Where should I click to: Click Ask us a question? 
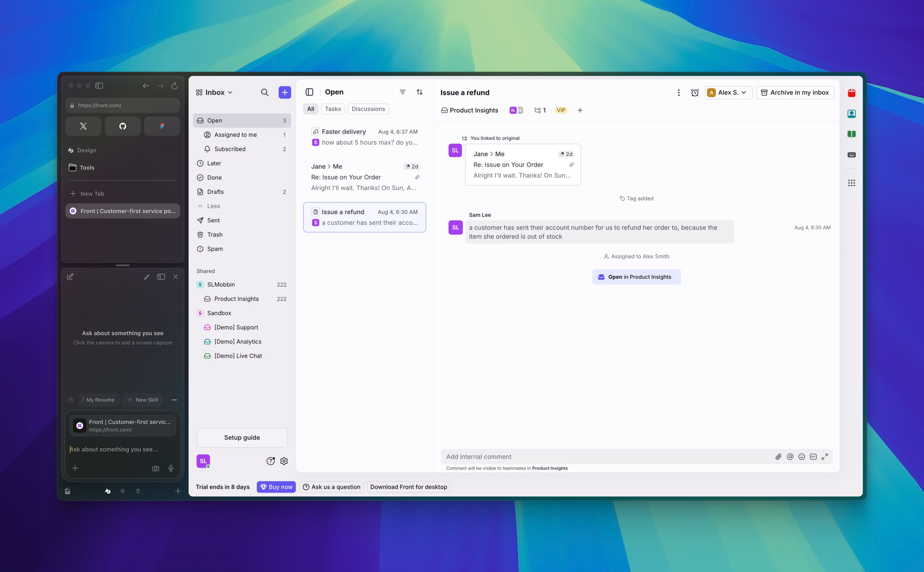tap(331, 487)
